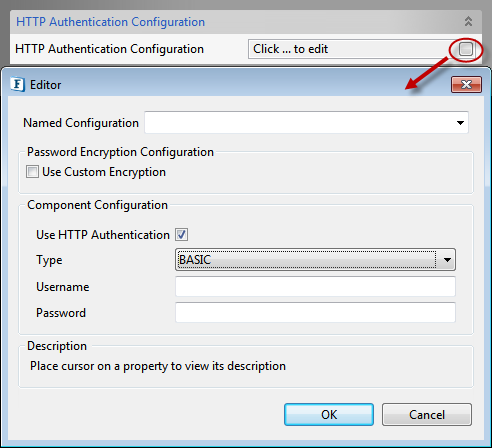Image resolution: width=492 pixels, height=448 pixels.
Task: Enable the Use Custom Encryption checkbox
Action: 32,172
